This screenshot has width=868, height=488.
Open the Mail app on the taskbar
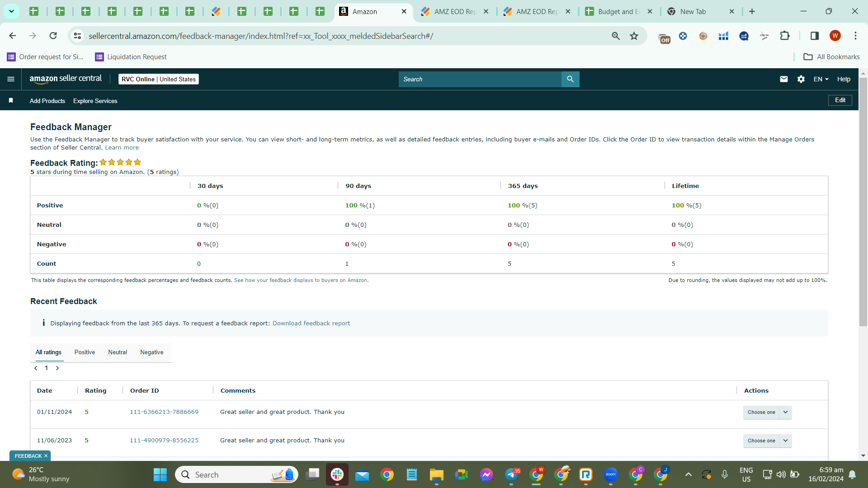click(x=362, y=474)
